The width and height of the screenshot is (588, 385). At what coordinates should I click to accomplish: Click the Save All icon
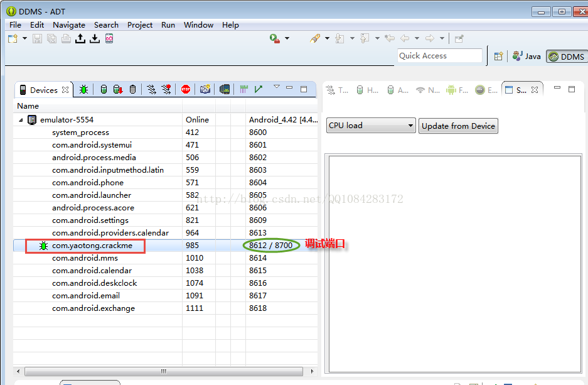tap(51, 38)
